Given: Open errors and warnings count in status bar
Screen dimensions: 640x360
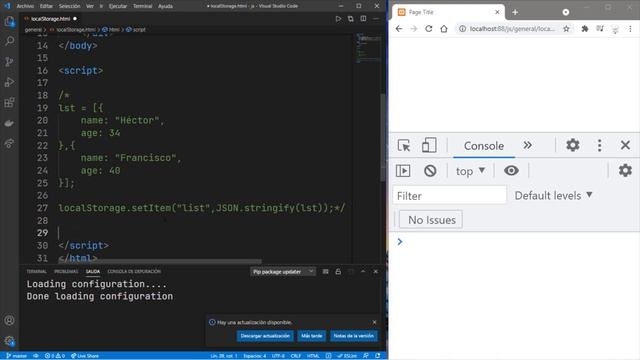Looking at the screenshot, I should [x=55, y=356].
